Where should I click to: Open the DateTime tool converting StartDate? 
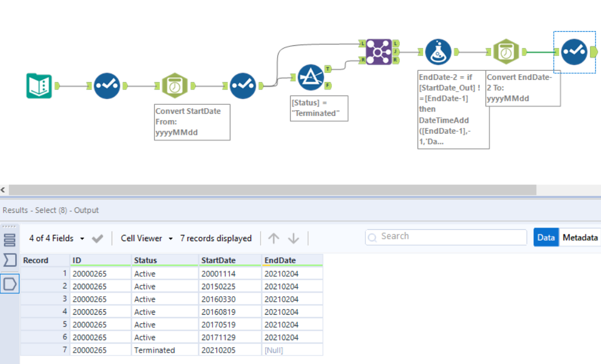[174, 85]
